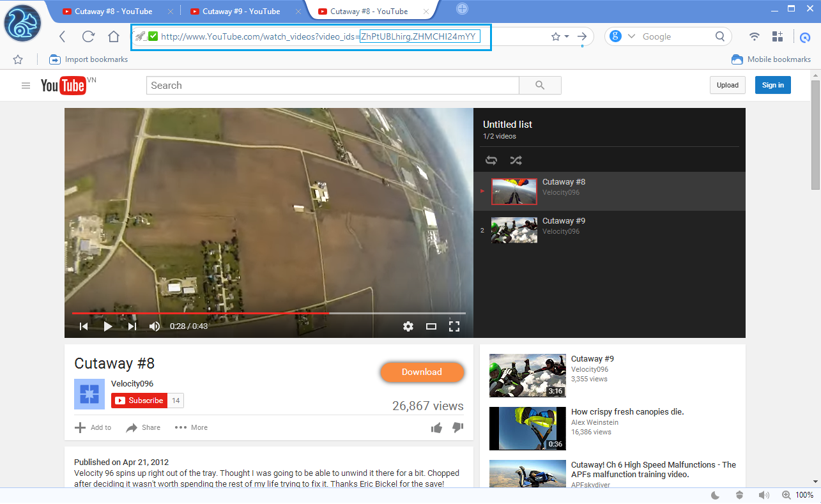Close the Cutaway #9 tab
This screenshot has width=821, height=504.
pos(297,11)
